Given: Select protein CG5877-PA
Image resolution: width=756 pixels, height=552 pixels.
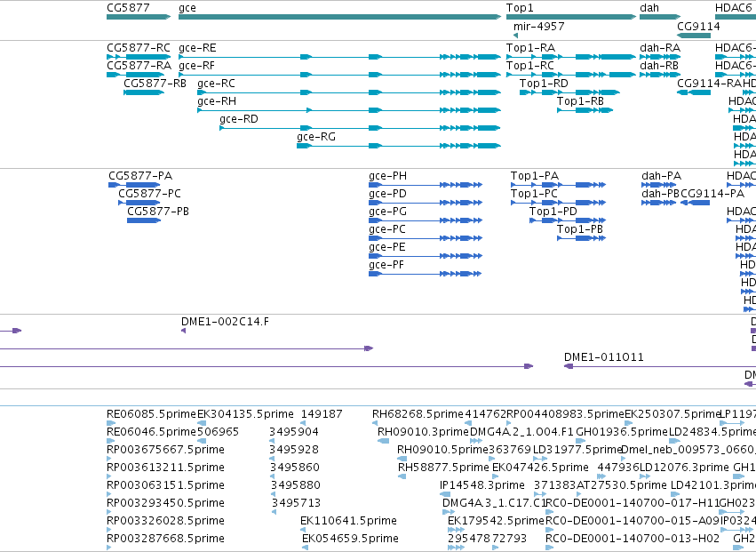Looking at the screenshot, I should pos(134,185).
